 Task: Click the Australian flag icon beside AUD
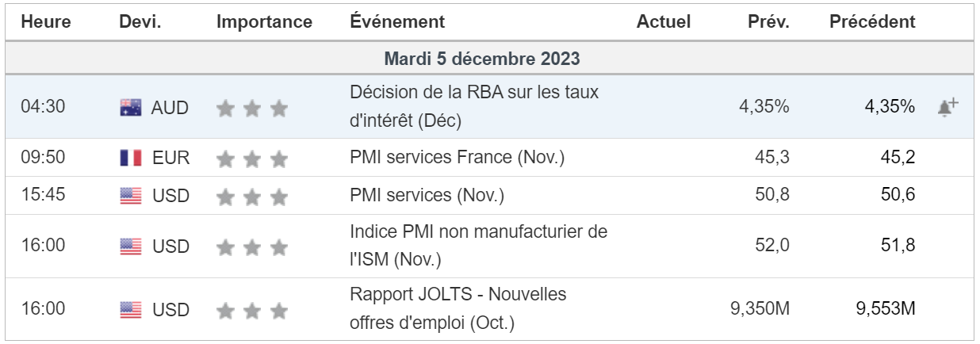click(x=131, y=108)
